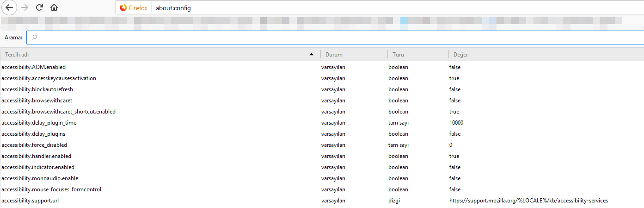
Task: Click the Firefox logo in address bar
Action: coord(123,8)
